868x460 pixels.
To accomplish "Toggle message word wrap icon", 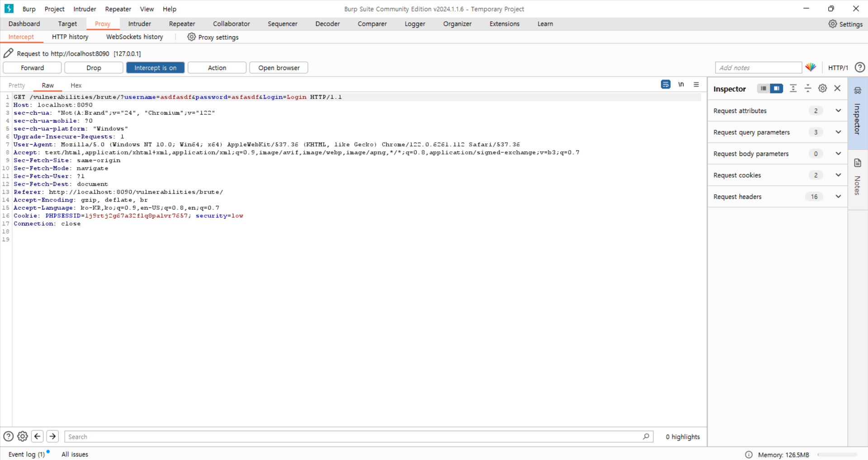I will pos(665,84).
